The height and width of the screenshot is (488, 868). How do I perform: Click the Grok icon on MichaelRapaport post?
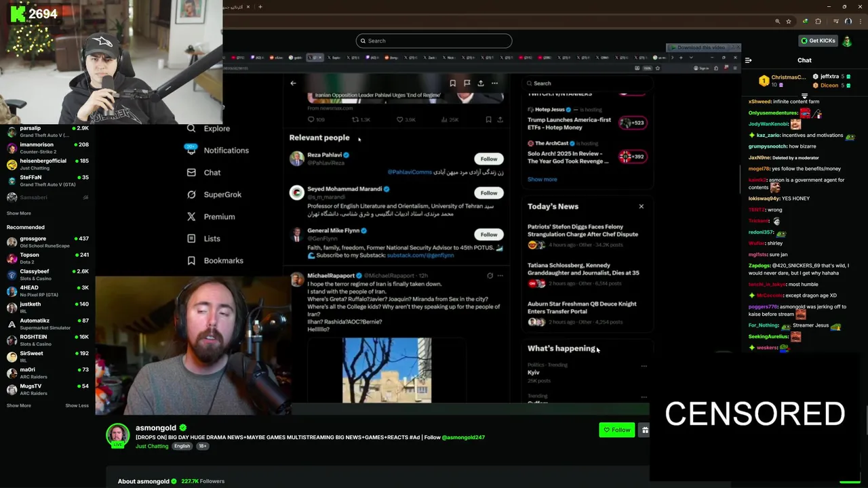click(490, 276)
